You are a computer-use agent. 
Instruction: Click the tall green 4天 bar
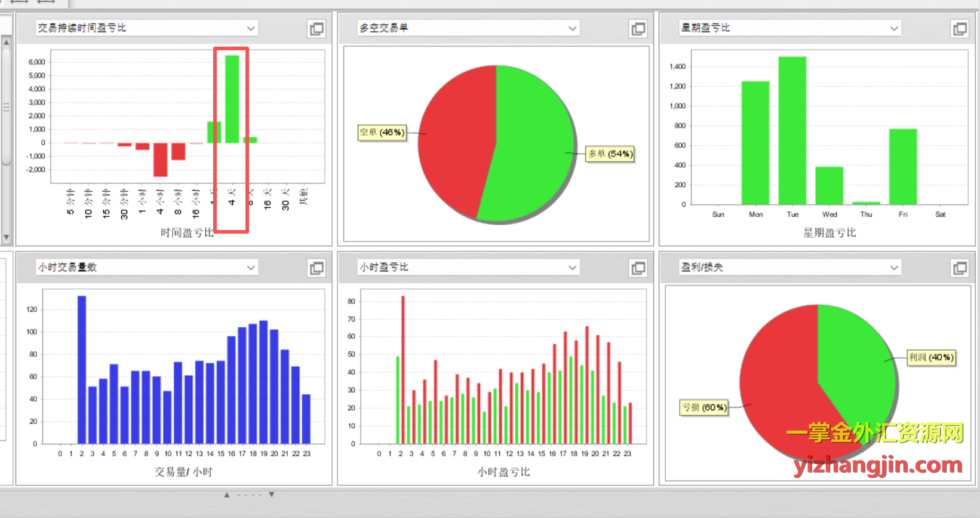[232, 99]
